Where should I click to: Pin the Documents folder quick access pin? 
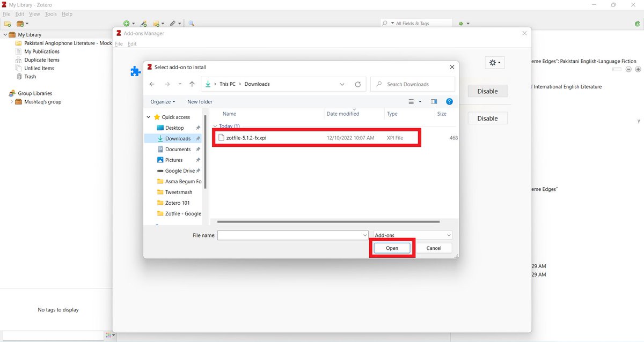click(197, 149)
